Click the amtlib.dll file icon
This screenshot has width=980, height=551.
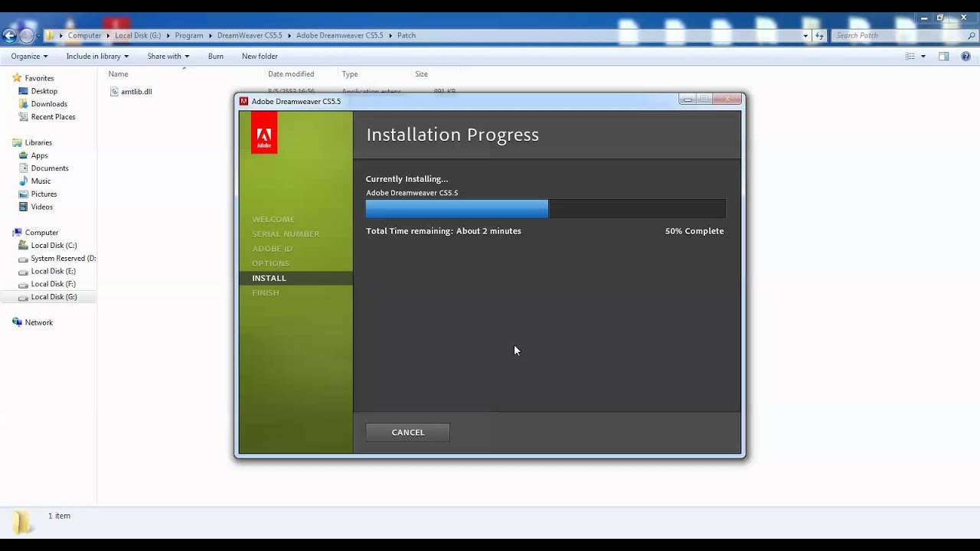pyautogui.click(x=114, y=92)
